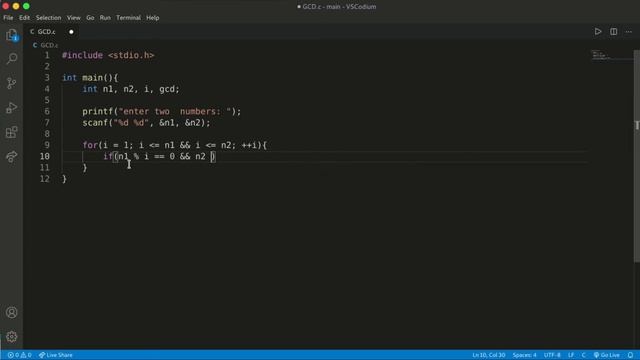Viewport: 640px width, 360px height.
Task: Place cursor on #include <stdio.h>
Action: pyautogui.click(x=108, y=55)
